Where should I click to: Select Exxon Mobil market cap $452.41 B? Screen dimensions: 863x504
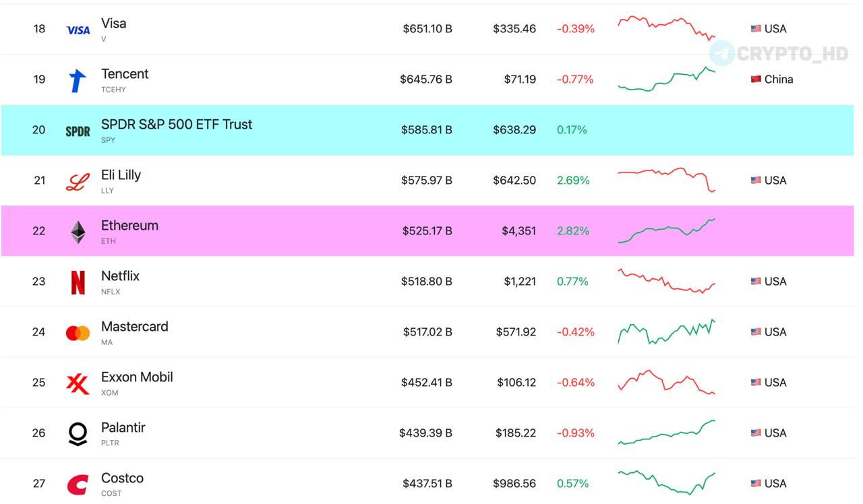[427, 382]
